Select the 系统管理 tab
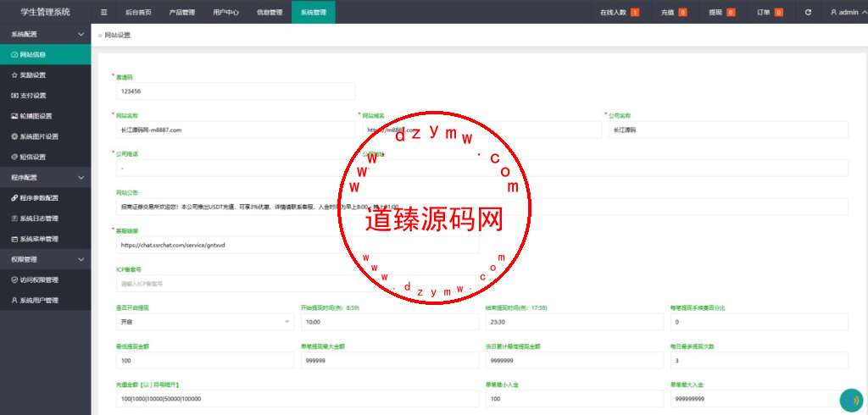Image resolution: width=868 pixels, height=415 pixels. (314, 12)
